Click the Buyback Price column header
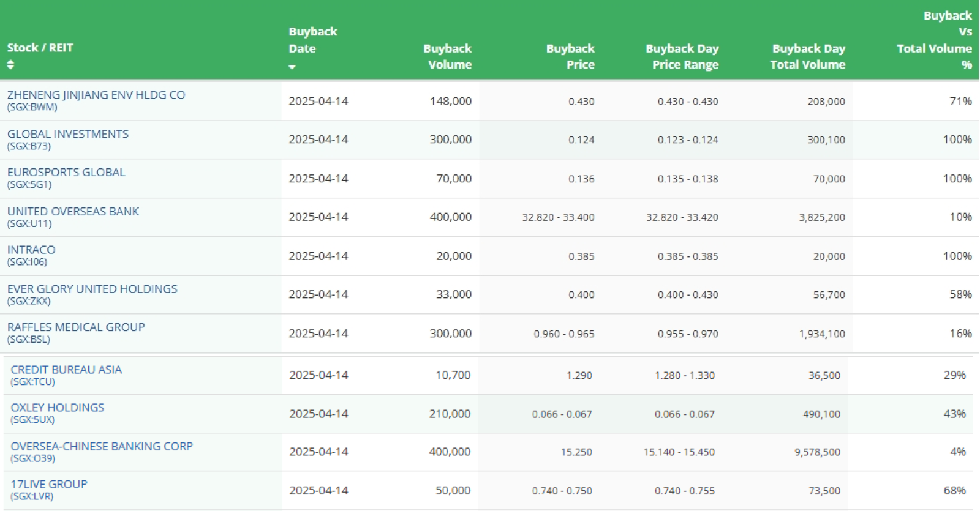The image size is (980, 511). pos(570,56)
